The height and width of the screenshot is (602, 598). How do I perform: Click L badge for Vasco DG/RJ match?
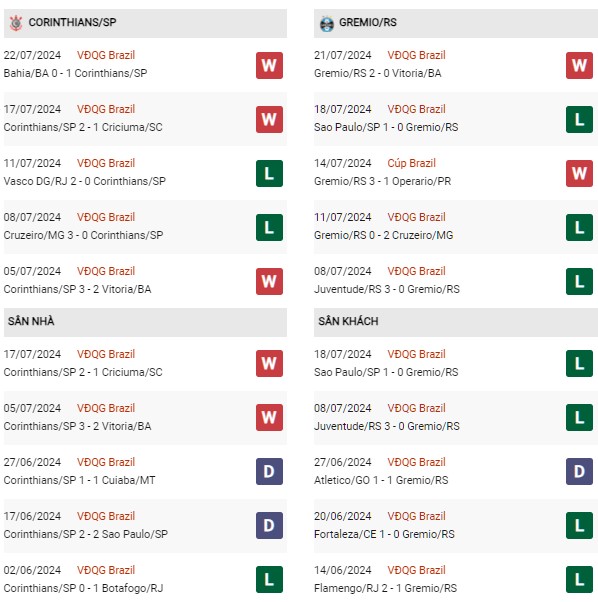(x=269, y=174)
